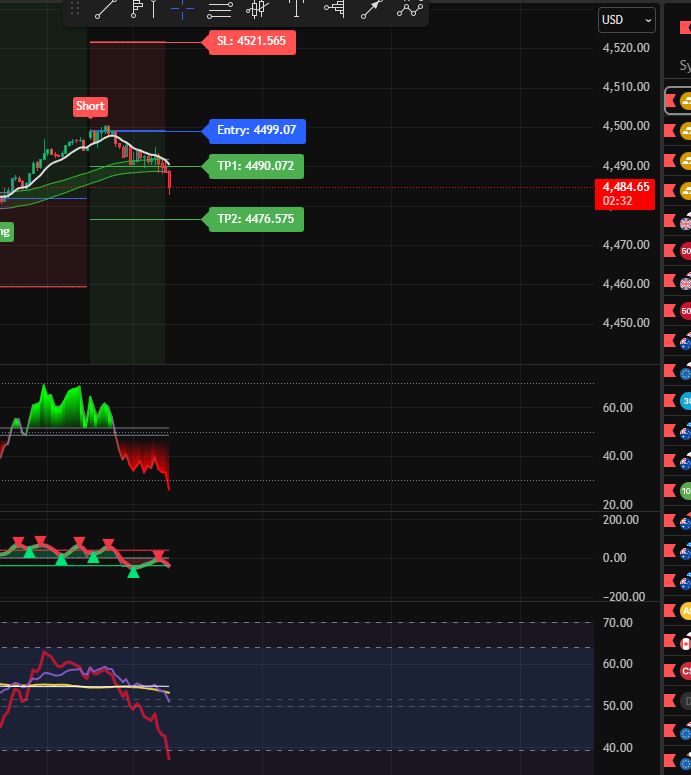Select the TP1: 4490.072 take-profit label
Screen dimensions: 691x775
pos(255,166)
